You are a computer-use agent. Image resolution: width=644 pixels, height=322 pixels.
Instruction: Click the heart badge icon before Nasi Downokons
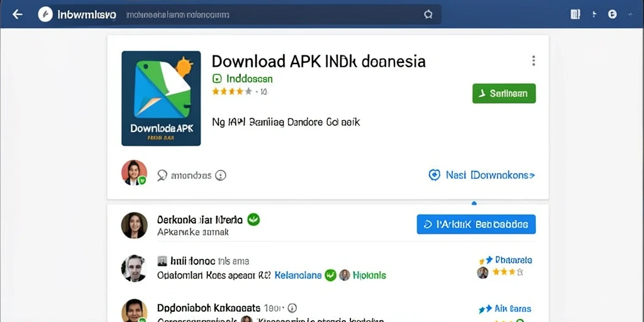click(x=434, y=175)
